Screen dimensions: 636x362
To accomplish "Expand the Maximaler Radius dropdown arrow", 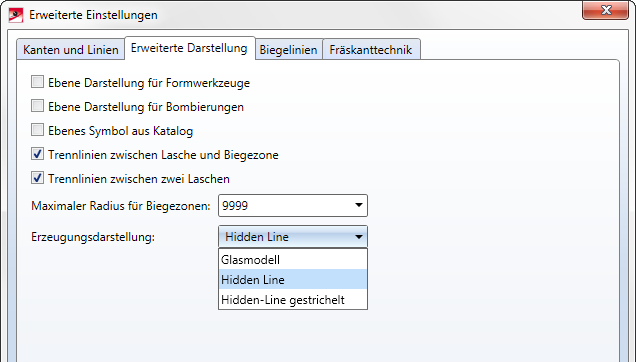I will click(x=359, y=205).
